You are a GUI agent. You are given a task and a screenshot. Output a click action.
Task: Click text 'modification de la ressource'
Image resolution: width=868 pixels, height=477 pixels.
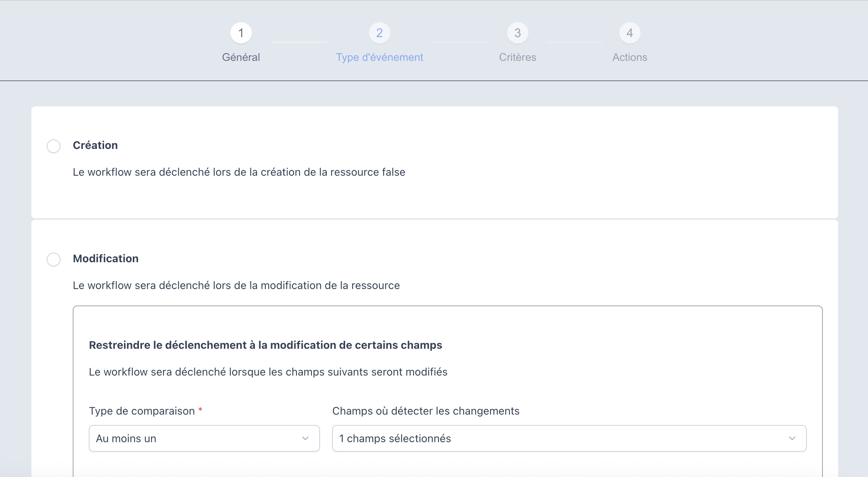click(330, 286)
